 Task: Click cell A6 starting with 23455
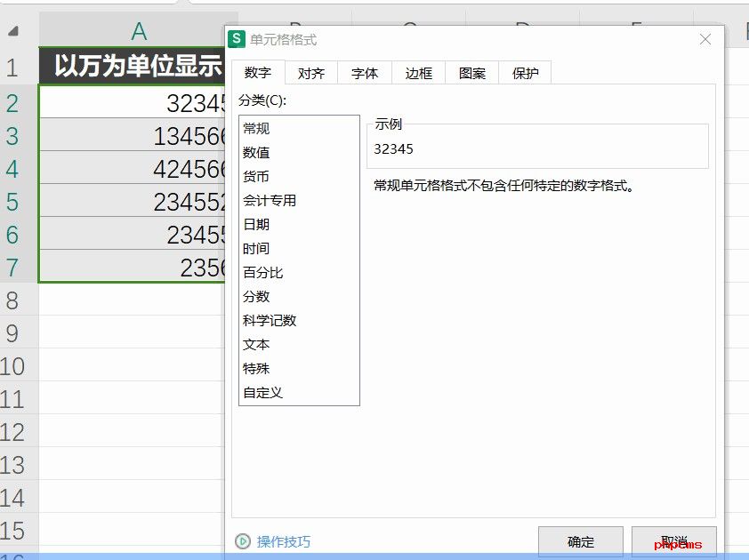[x=132, y=235]
